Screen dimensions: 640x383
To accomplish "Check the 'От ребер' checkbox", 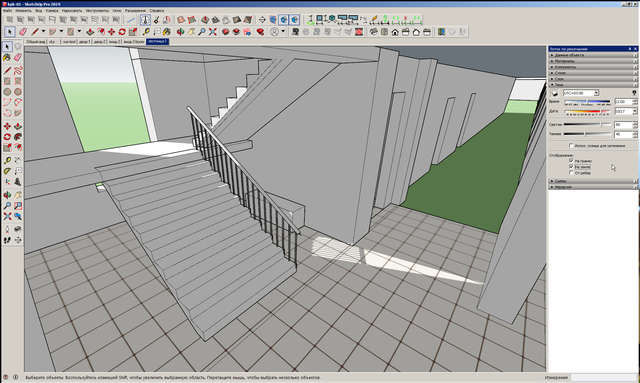I will pyautogui.click(x=571, y=173).
